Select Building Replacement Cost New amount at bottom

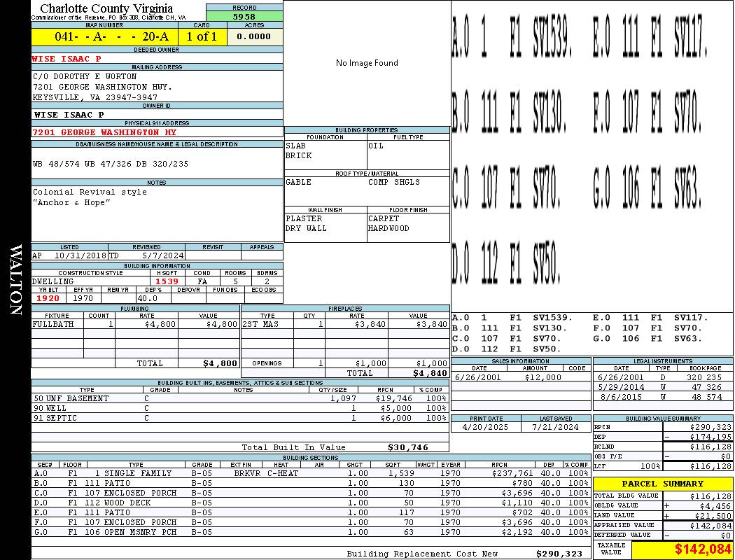pos(559,554)
